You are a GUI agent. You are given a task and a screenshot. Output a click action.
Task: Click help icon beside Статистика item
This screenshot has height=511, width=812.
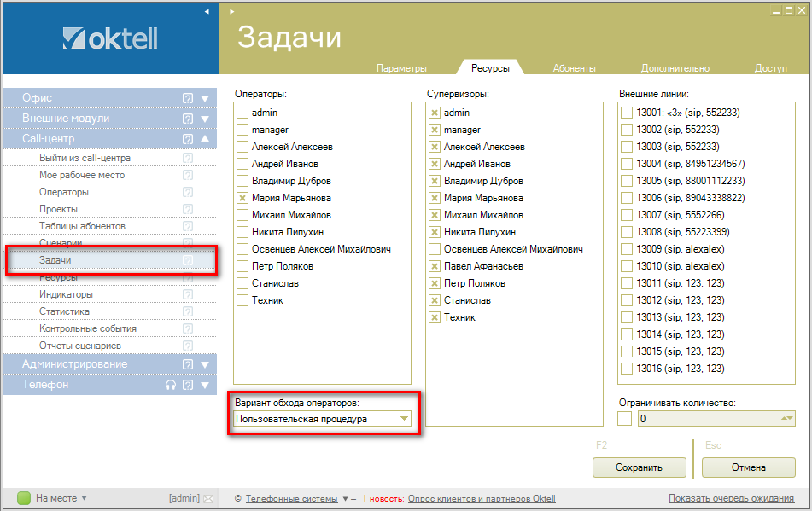pos(188,311)
